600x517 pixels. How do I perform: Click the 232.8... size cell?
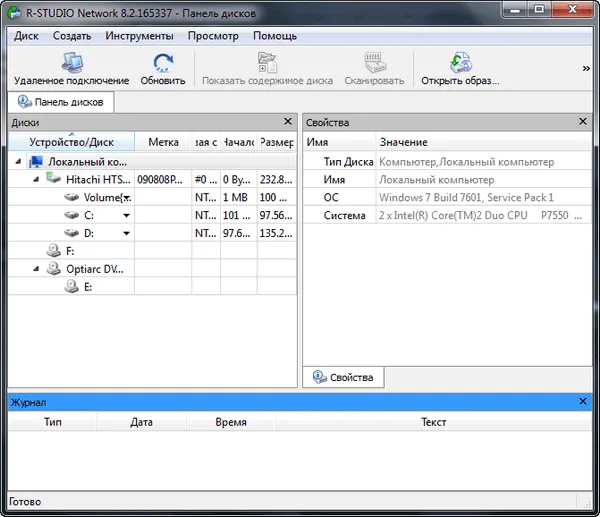[277, 179]
